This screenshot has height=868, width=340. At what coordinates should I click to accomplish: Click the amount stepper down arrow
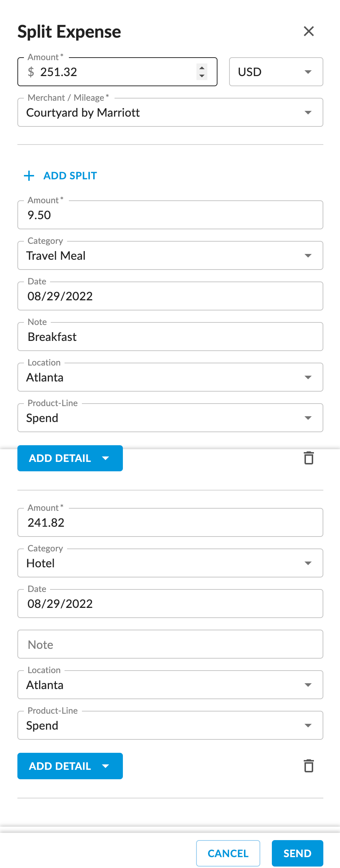pos(202,76)
